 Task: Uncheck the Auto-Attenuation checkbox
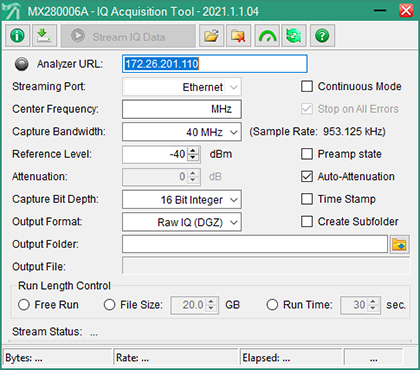(x=307, y=176)
